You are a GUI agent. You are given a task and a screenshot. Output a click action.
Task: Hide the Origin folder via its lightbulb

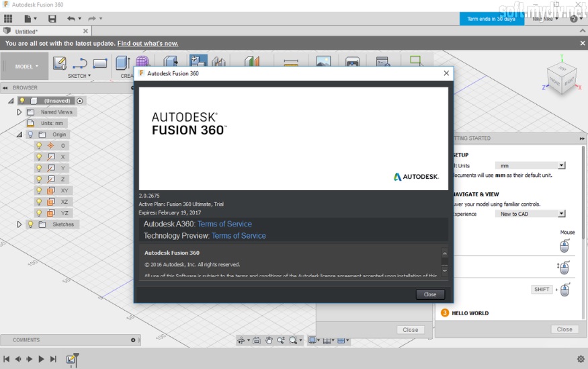pyautogui.click(x=30, y=134)
